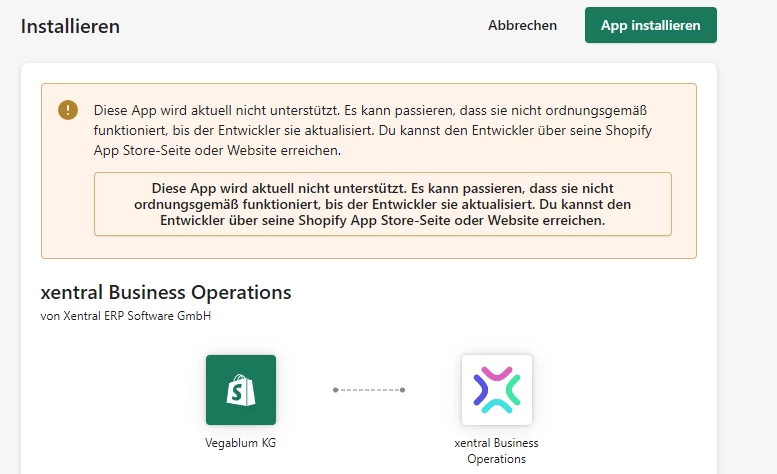The image size is (777, 474).
Task: Select the Installieren page heading
Action: [70, 26]
